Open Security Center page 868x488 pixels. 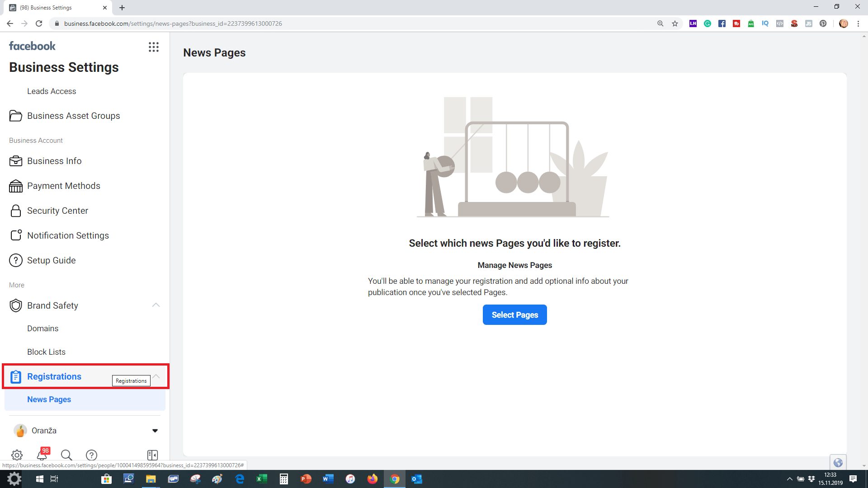pyautogui.click(x=57, y=211)
